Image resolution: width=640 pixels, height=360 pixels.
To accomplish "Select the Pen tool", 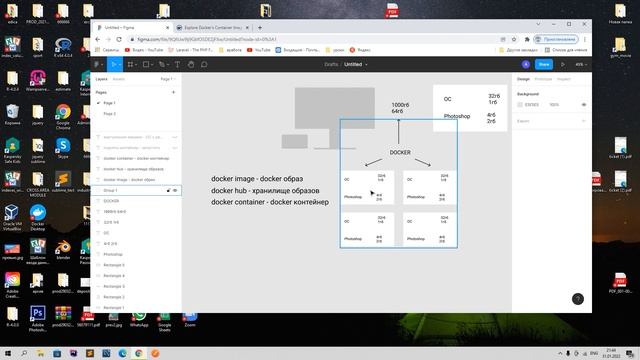I will 162,64.
